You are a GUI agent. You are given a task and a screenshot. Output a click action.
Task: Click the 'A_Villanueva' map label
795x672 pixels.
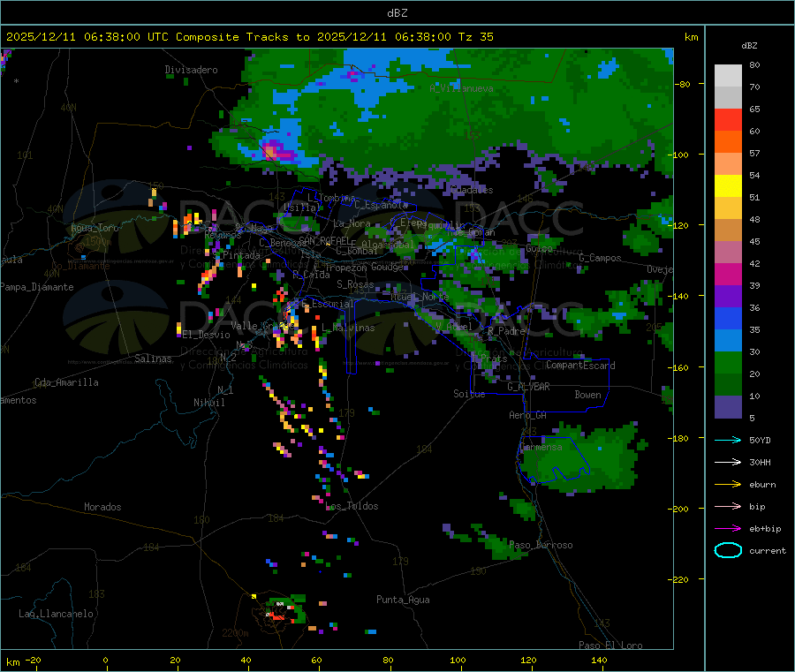coord(461,88)
